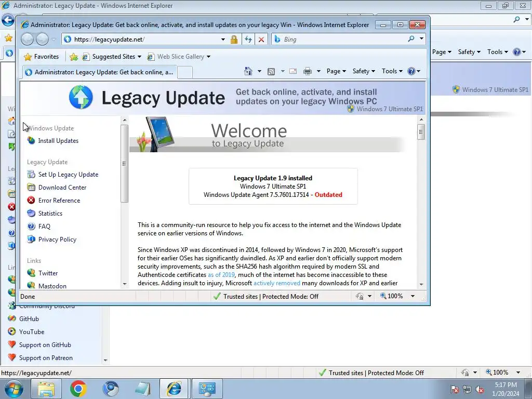The width and height of the screenshot is (532, 399).
Task: Expand the search provider dropdown arrow
Action: pyautogui.click(x=421, y=39)
